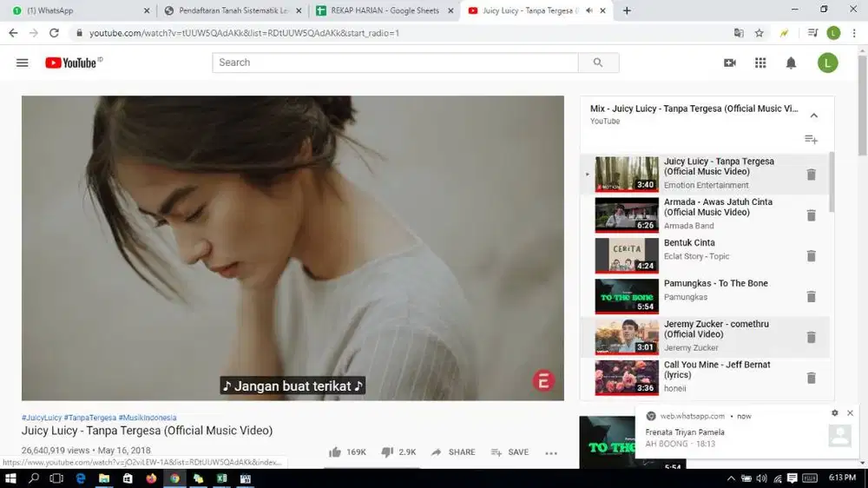
Task: Play Pamungkas - To The Bone title
Action: pos(716,283)
